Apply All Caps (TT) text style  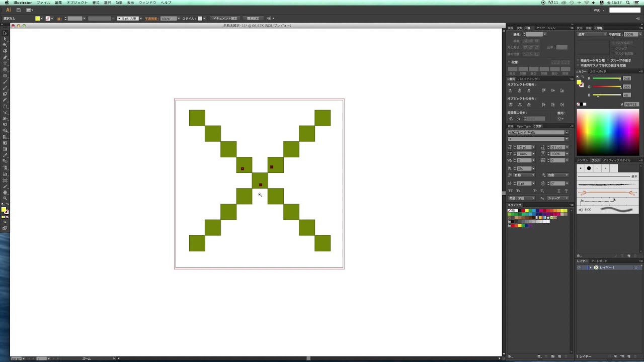click(x=510, y=191)
